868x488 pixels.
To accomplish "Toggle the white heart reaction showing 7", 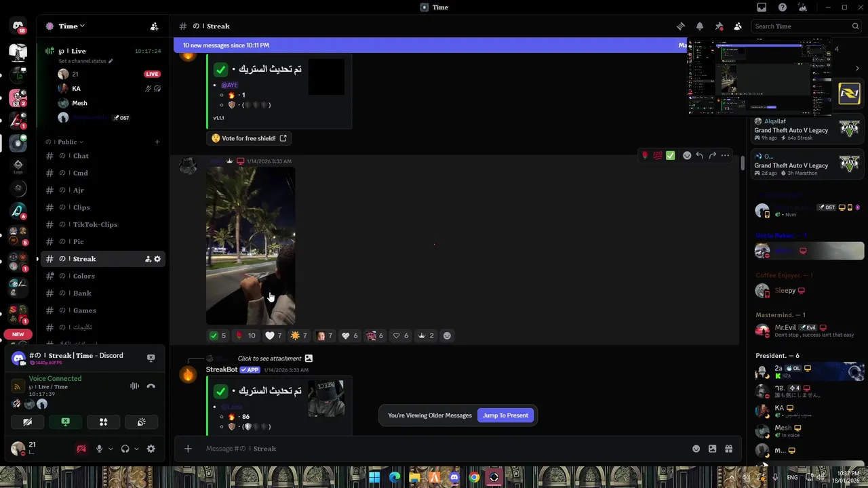I will (x=273, y=335).
